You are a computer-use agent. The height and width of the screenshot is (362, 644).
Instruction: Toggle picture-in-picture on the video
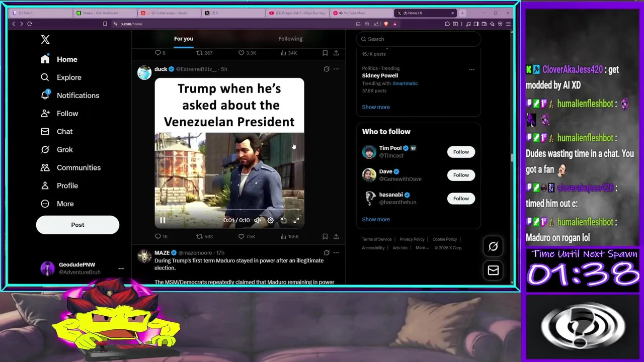click(283, 220)
